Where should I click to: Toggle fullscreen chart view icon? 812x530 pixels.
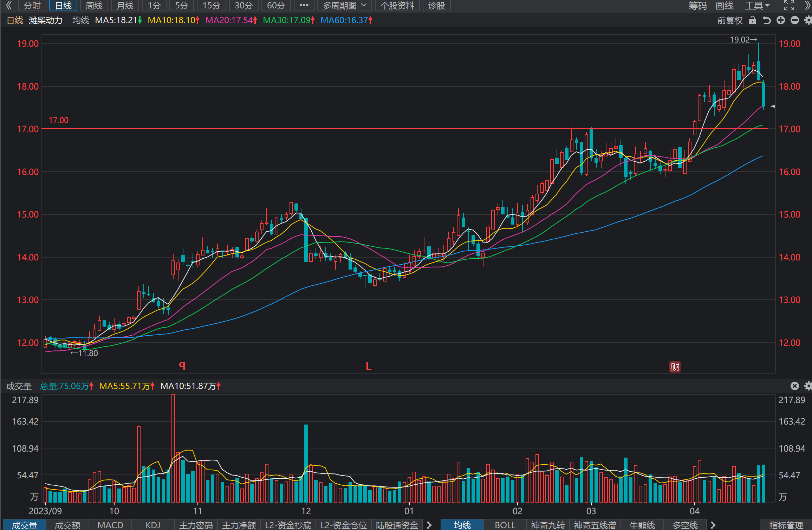pyautogui.click(x=789, y=5)
